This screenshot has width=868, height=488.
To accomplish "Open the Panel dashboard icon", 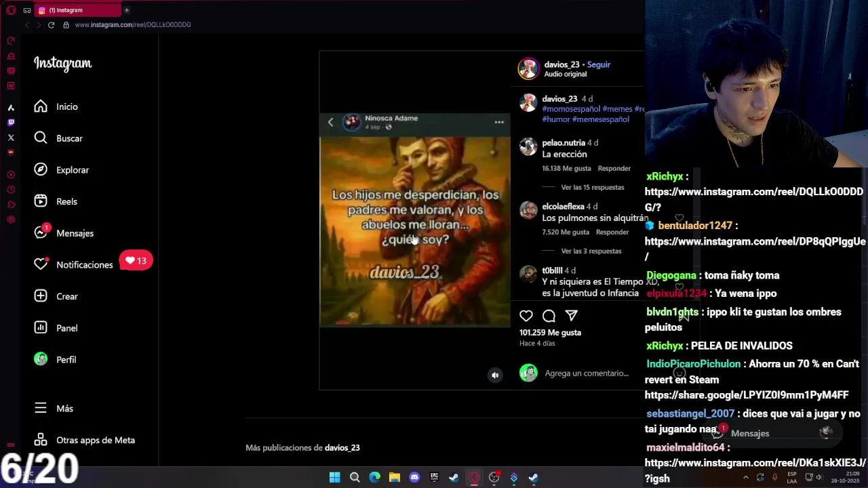I will [x=41, y=328].
